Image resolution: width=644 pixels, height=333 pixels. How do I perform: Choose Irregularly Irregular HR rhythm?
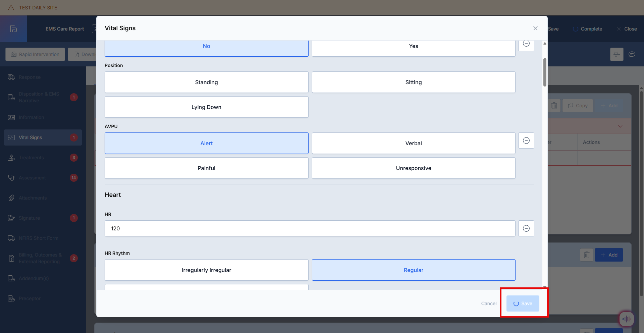click(x=206, y=270)
